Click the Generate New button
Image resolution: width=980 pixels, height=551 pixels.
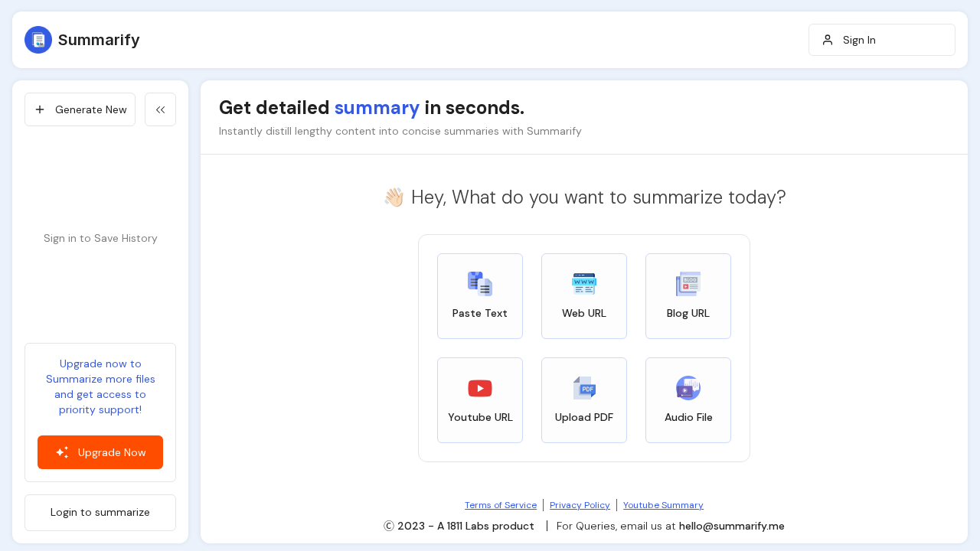pos(80,109)
